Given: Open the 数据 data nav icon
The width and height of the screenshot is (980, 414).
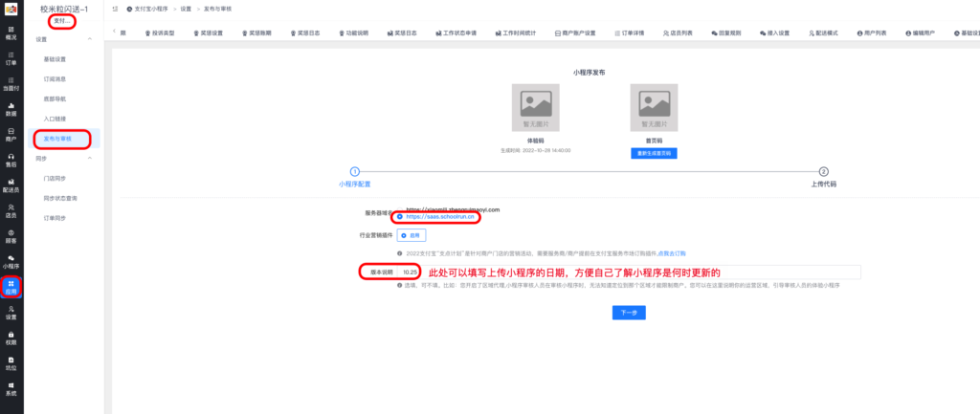Looking at the screenshot, I should pyautogui.click(x=11, y=109).
